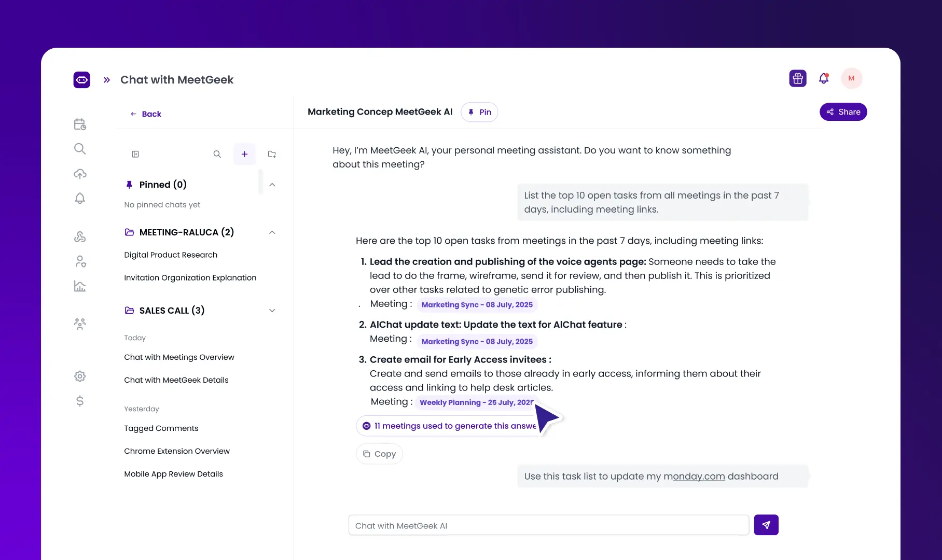
Task: Open billing dollar icon in sidebar
Action: (80, 401)
